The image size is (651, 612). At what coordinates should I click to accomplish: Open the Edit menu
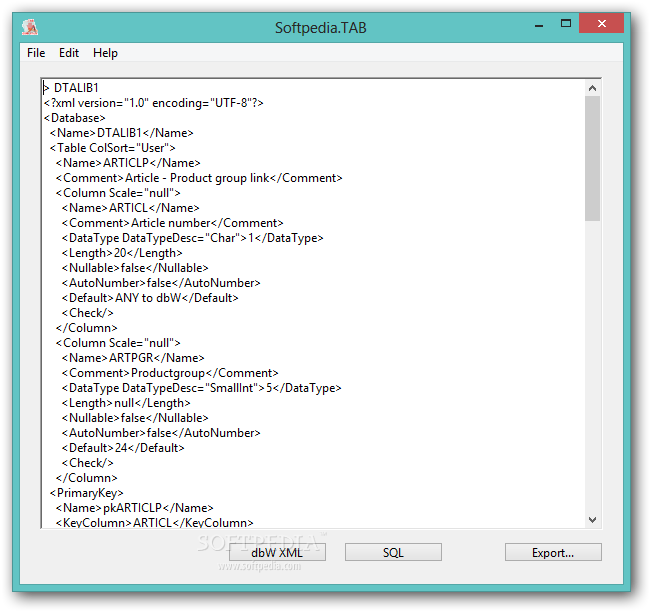(x=69, y=53)
